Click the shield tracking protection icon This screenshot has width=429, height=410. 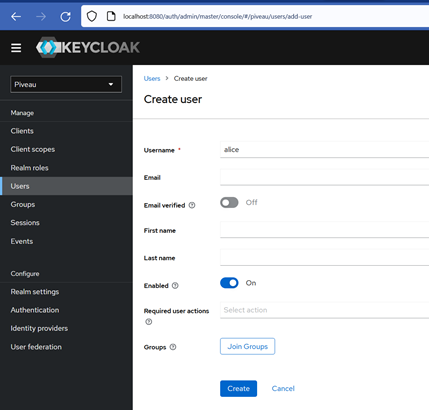[92, 16]
